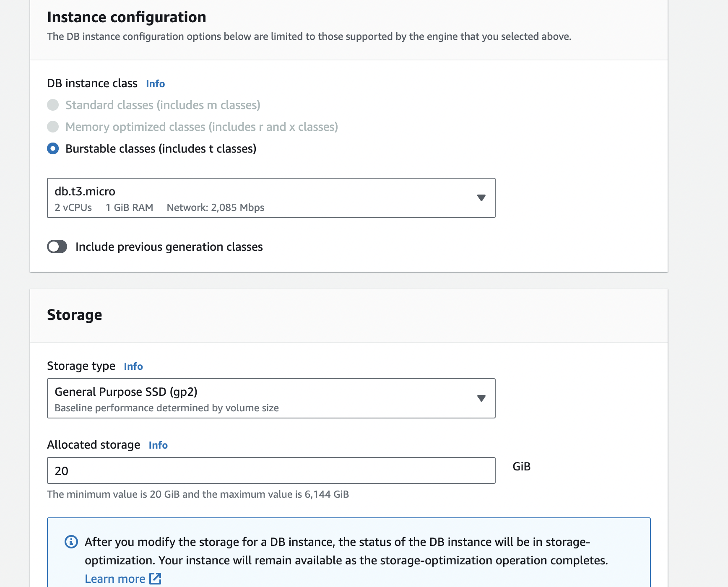Click the external link icon beside Learn more
This screenshot has height=587, width=728.
tap(155, 579)
